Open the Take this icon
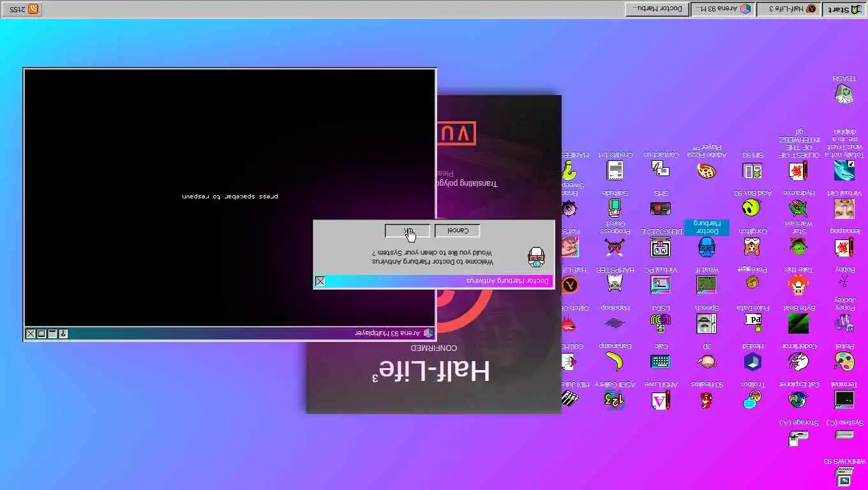The width and height of the screenshot is (868, 490). tap(798, 285)
